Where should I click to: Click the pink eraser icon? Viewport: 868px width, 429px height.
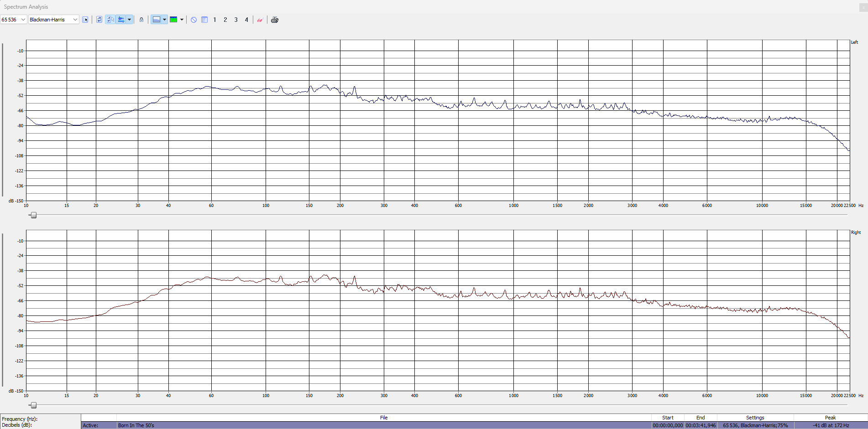click(260, 20)
